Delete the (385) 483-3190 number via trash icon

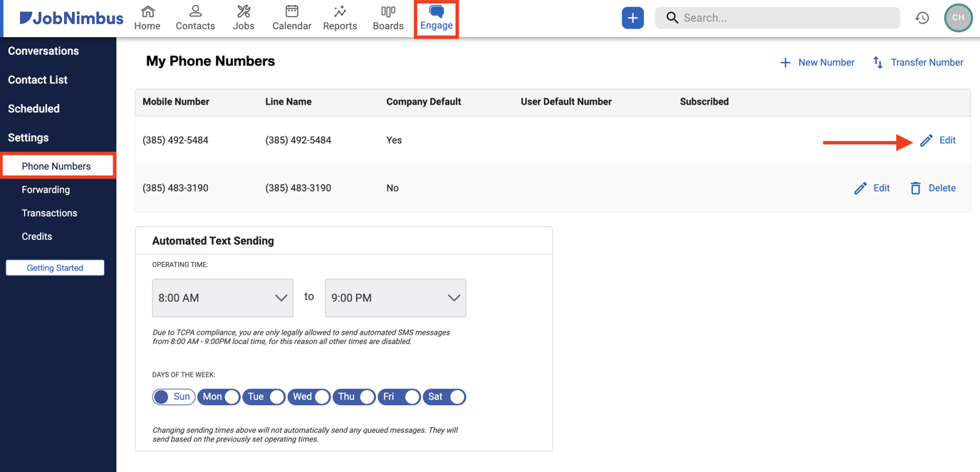pyautogui.click(x=917, y=188)
